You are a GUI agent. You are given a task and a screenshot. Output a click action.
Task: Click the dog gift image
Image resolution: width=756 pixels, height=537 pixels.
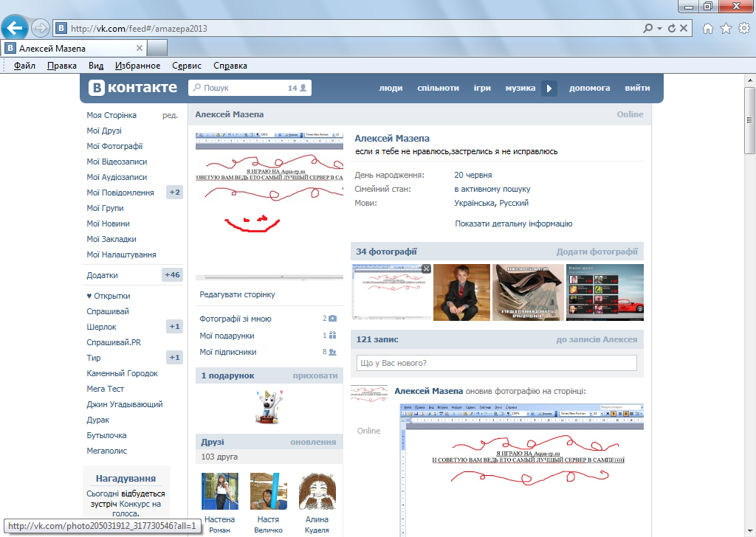point(269,407)
